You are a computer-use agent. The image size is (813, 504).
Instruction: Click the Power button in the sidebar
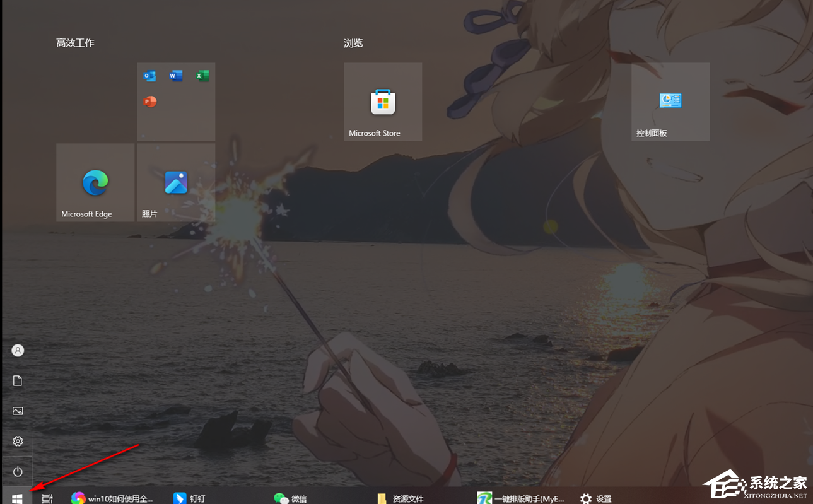(x=17, y=471)
